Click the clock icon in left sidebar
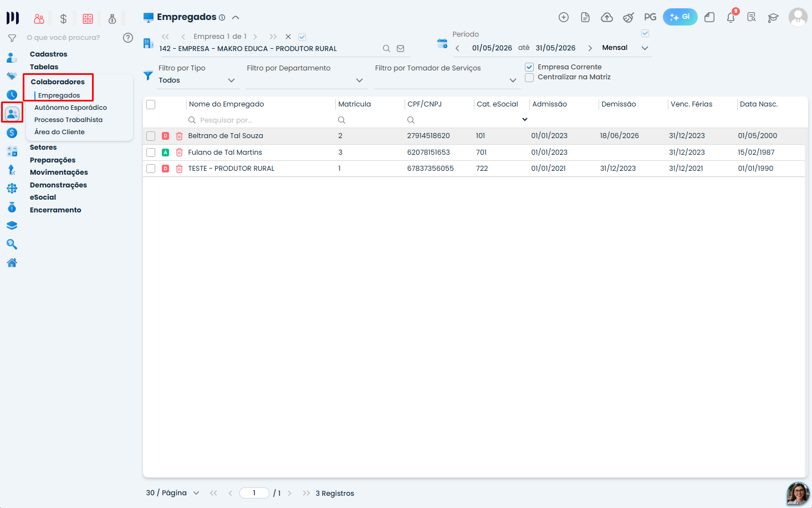812x508 pixels. pos(12,95)
